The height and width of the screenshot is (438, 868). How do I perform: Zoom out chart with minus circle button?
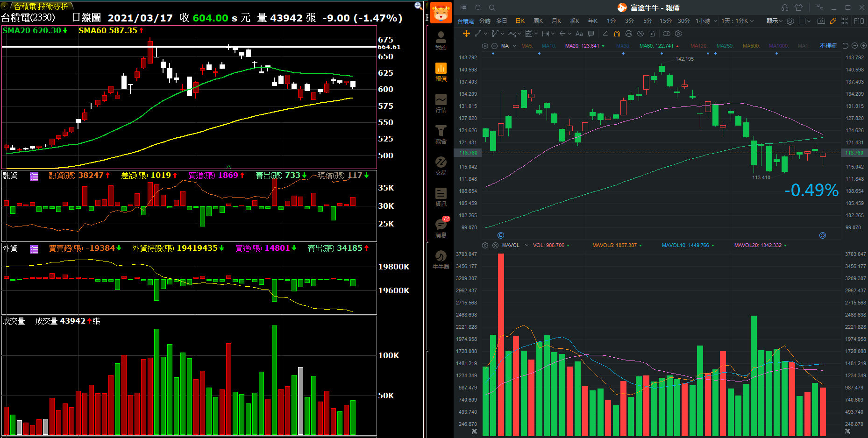[854, 46]
